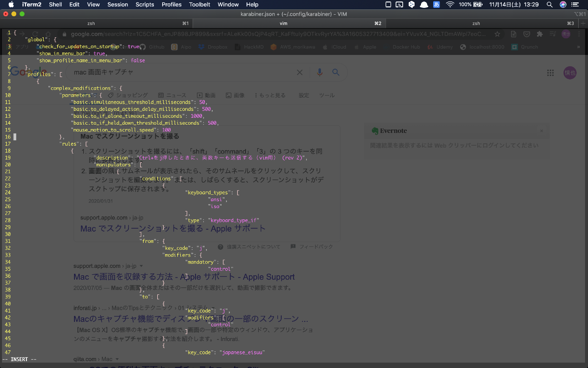Click the "keyboard_type_if" value in vim

tap(233, 220)
